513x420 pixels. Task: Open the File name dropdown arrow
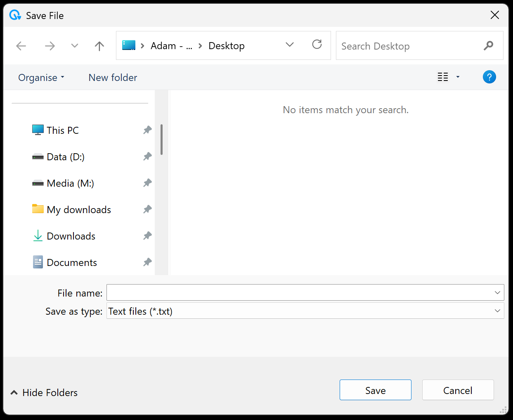[497, 292]
